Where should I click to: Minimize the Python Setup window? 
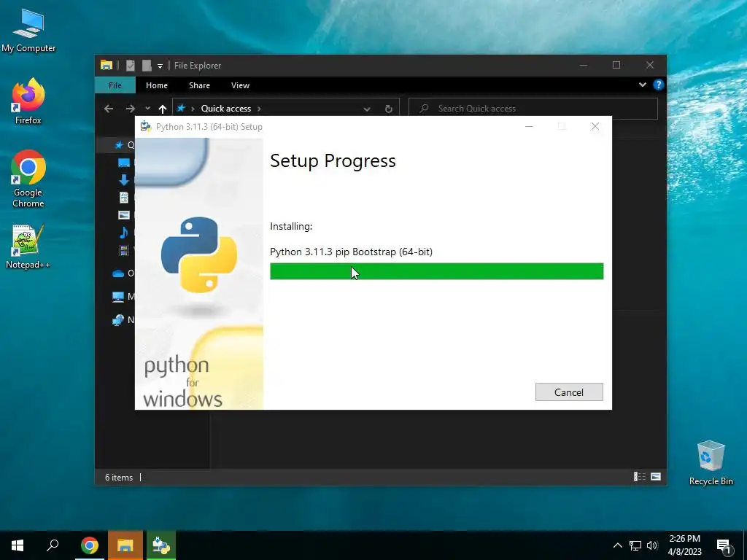[x=529, y=126]
